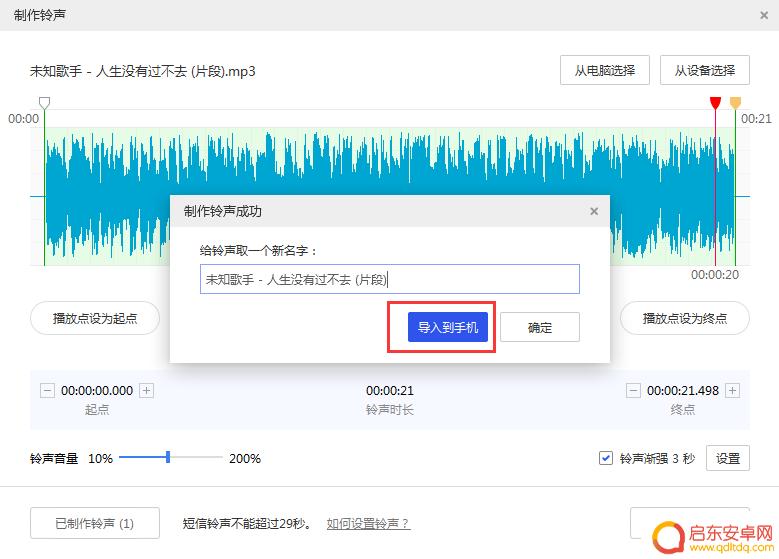This screenshot has height=559, width=779.
Task: Click the playhead time 00:00:20 label
Action: click(x=714, y=274)
